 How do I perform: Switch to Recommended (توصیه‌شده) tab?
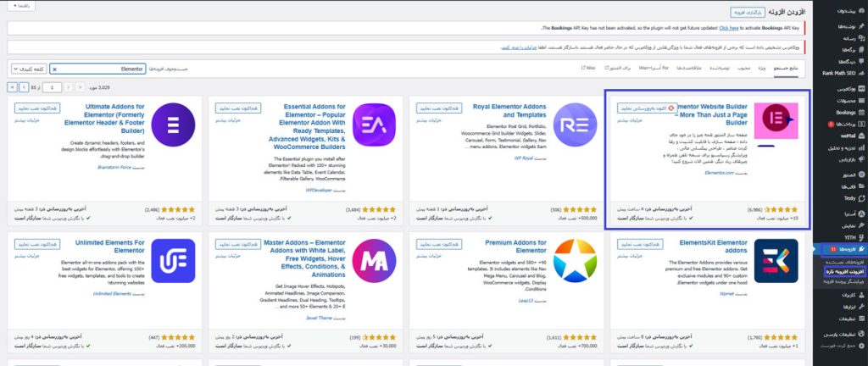tap(721, 68)
